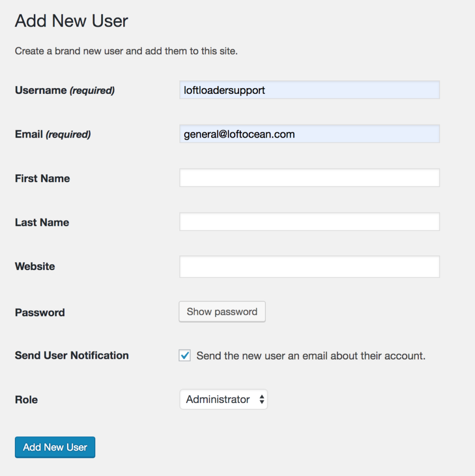Viewport: 475px width, 476px height.
Task: Click the 'Email (required)' label
Action: coord(53,134)
